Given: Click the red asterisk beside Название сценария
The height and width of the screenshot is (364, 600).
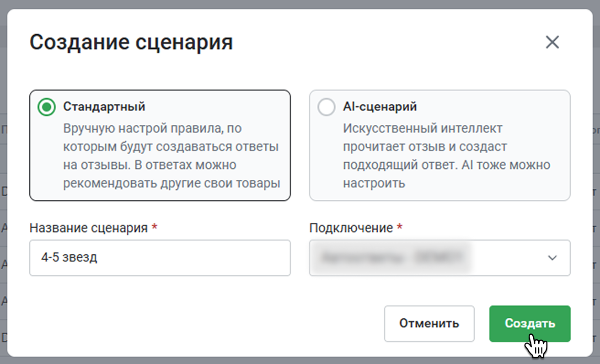Looking at the screenshot, I should [154, 227].
